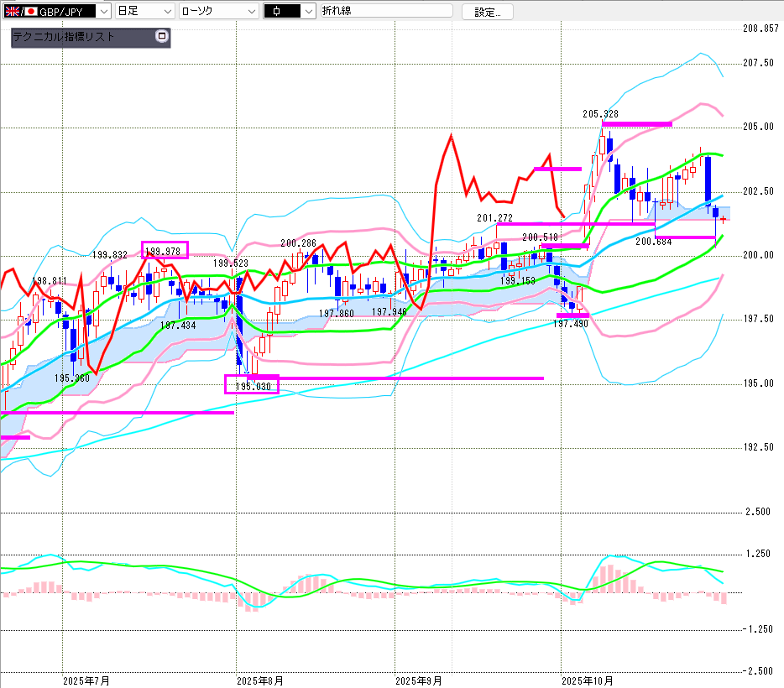Click the 2025年7月 date axis label
The height and width of the screenshot is (688, 784).
pos(86,680)
